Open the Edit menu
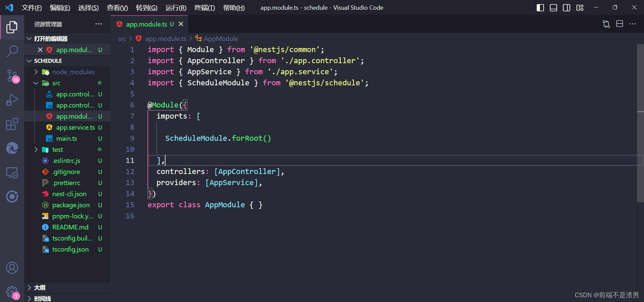The height and width of the screenshot is (302, 644). click(60, 8)
